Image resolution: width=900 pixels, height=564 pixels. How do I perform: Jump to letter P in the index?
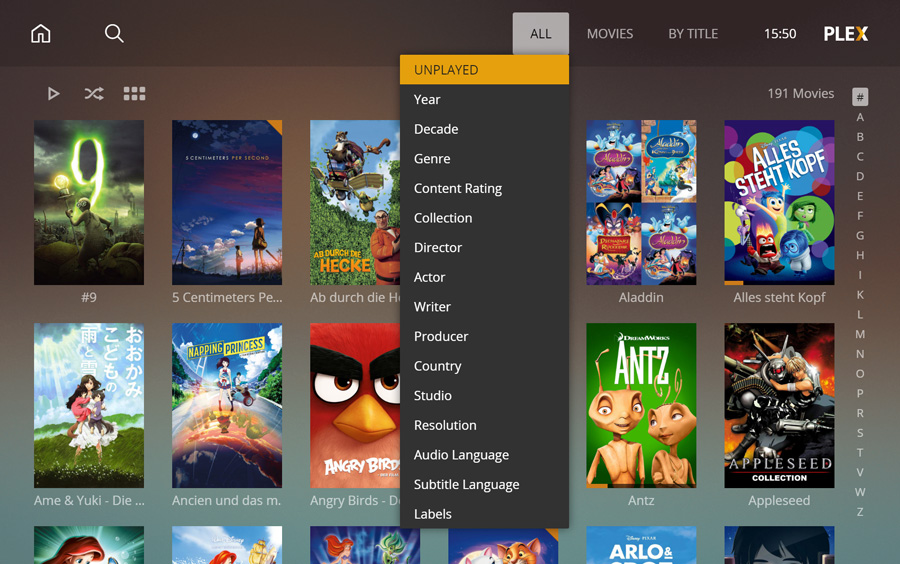click(x=860, y=394)
